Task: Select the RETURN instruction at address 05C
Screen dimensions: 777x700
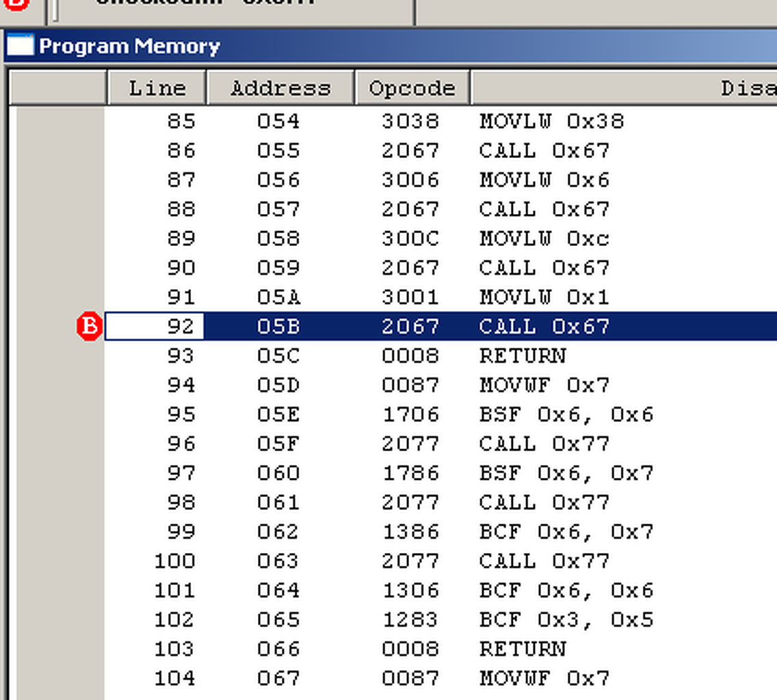Action: [x=523, y=356]
